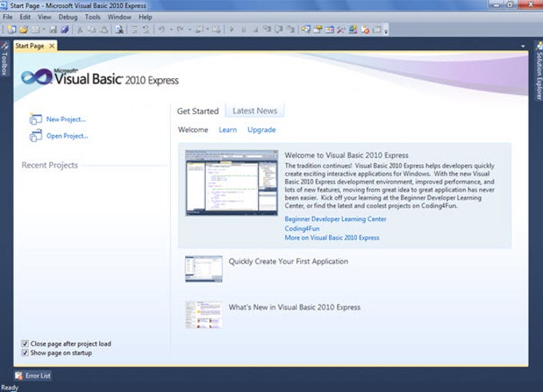Click the Open File folder icon
The image size is (543, 392).
point(23,30)
